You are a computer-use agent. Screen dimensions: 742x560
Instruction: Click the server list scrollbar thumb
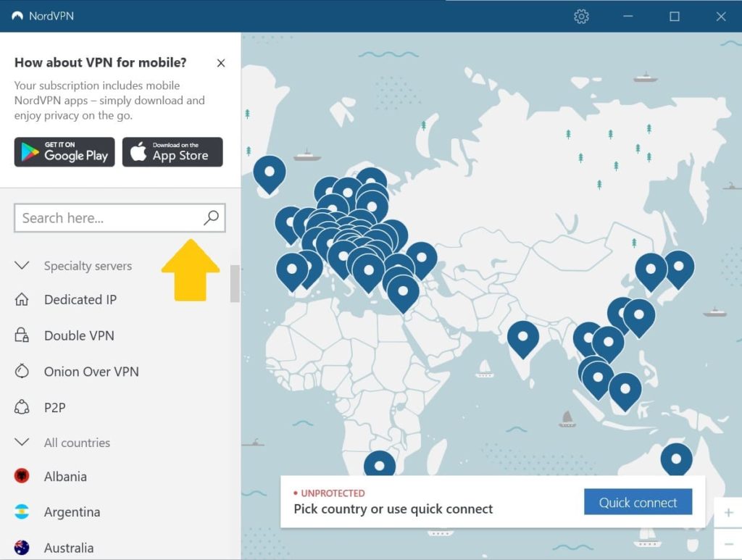(x=235, y=284)
